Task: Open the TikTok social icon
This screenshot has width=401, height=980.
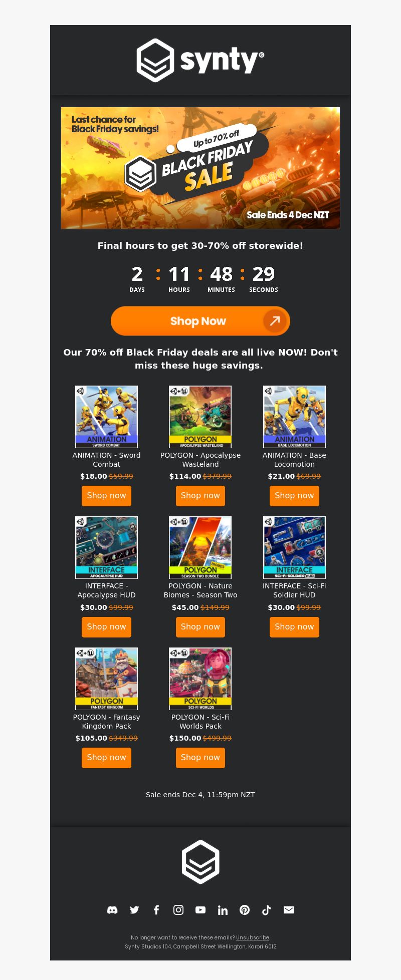Action: (x=267, y=910)
